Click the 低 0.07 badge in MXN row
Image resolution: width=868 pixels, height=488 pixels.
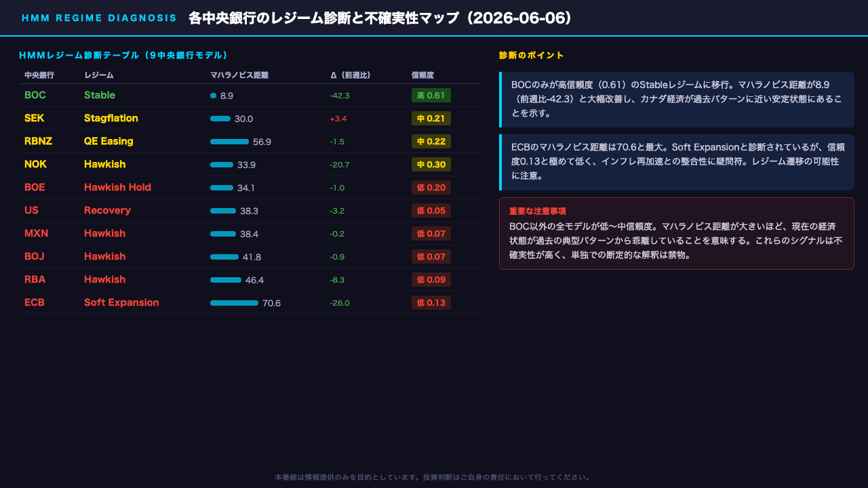(431, 234)
